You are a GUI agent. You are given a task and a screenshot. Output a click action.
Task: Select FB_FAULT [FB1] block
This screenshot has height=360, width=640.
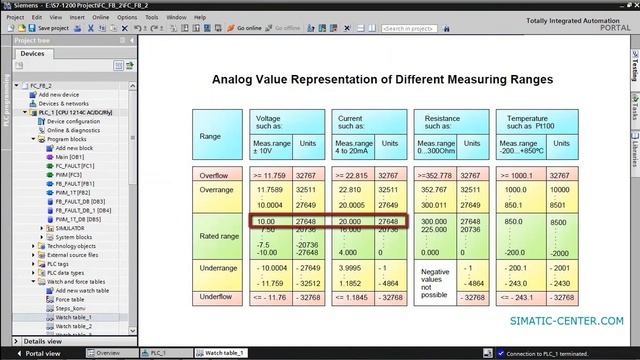pos(75,184)
